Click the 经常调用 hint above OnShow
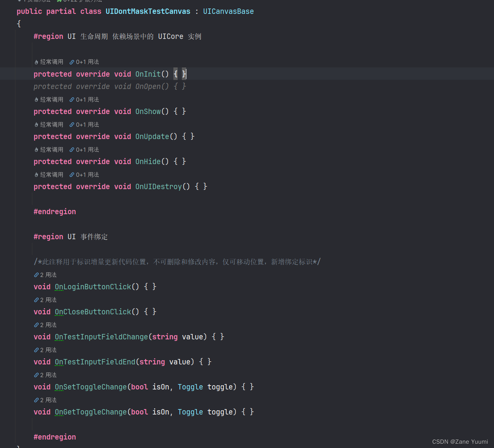This screenshot has width=494, height=448. [x=49, y=100]
